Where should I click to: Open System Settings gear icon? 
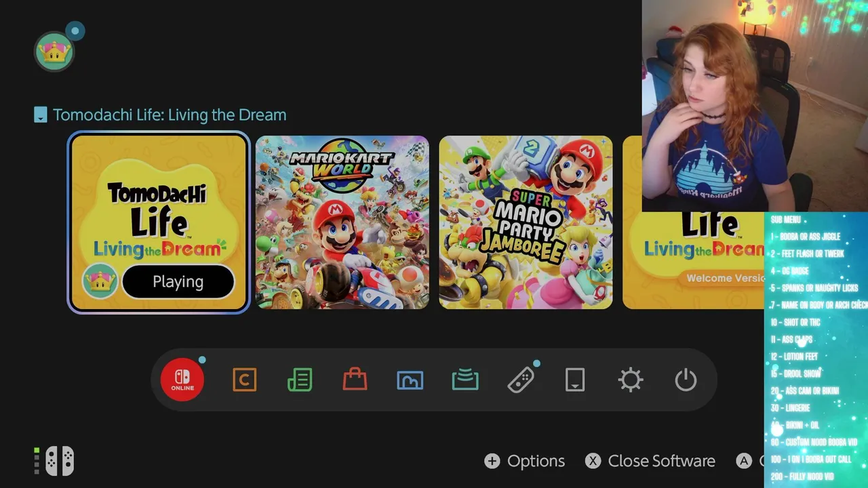pos(631,380)
